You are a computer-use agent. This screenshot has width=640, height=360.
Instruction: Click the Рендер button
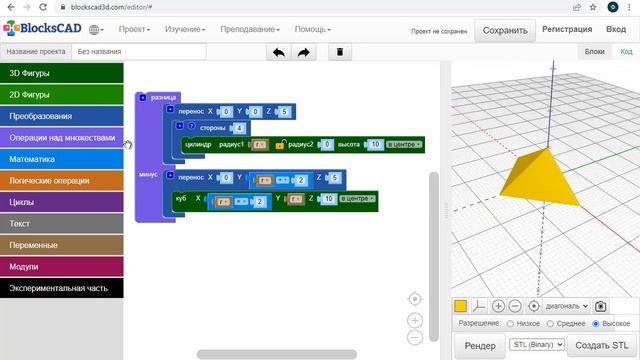480,346
